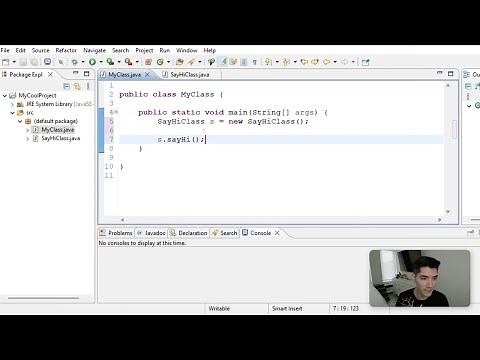This screenshot has width=480, height=360.
Task: Click the overview ruler marker beside editor
Action: (x=454, y=129)
